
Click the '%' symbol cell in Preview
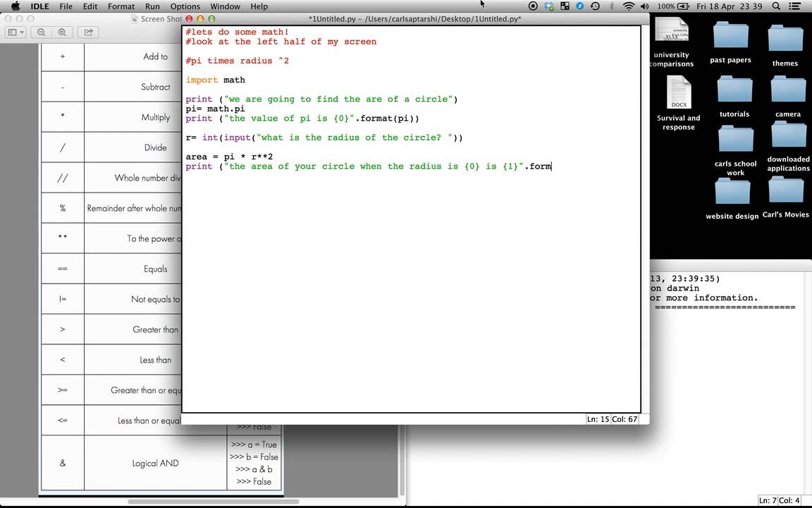[63, 208]
